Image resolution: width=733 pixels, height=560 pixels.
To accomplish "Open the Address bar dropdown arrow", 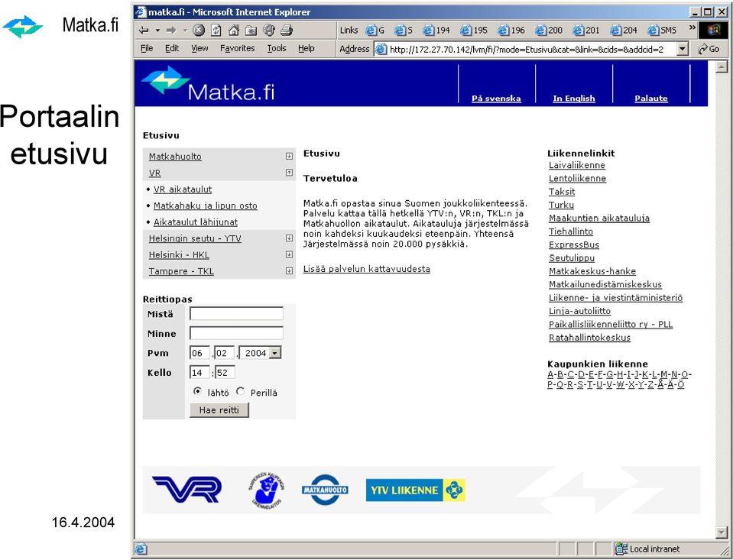I will (x=683, y=49).
